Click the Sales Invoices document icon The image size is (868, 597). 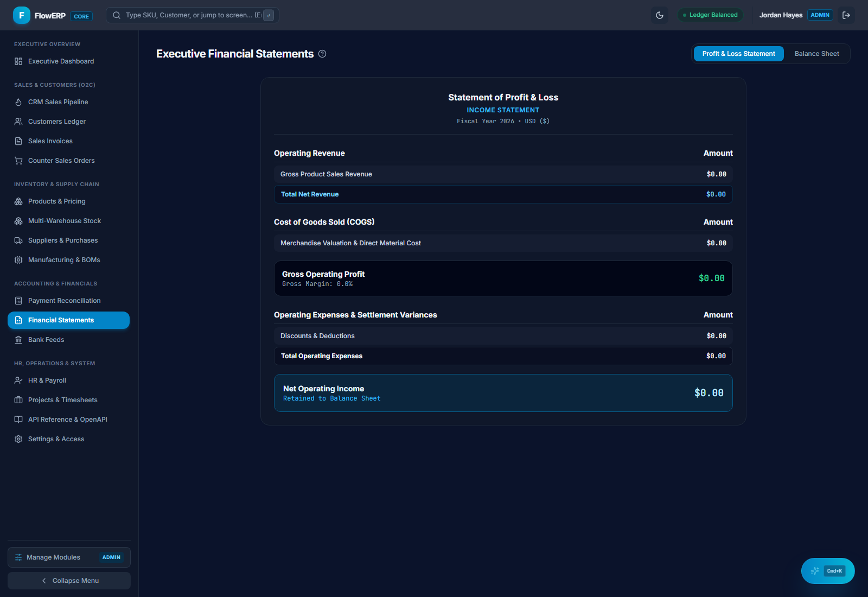point(18,141)
